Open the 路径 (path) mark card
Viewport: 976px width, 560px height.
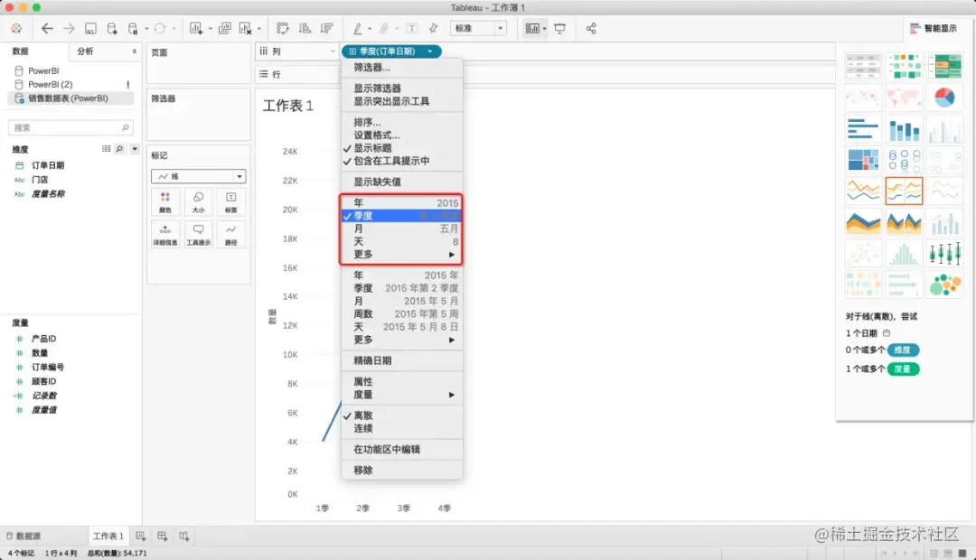(x=231, y=235)
